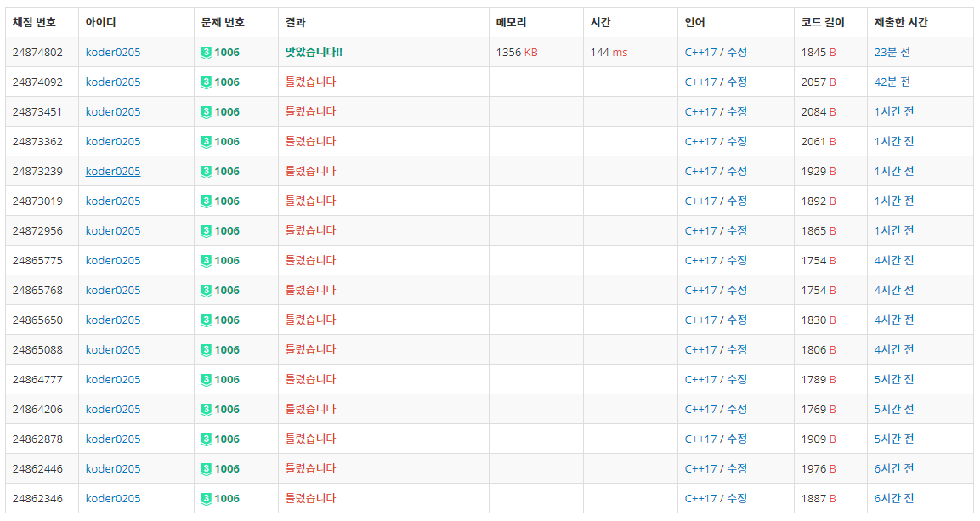Open problem 1006 link in row 24874802
Viewport: 980px width, 521px height.
(x=227, y=53)
